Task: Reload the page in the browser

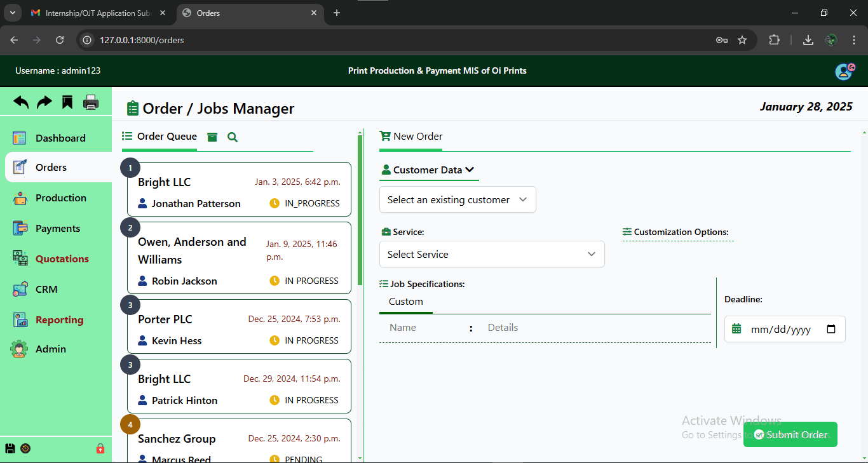Action: [x=60, y=40]
